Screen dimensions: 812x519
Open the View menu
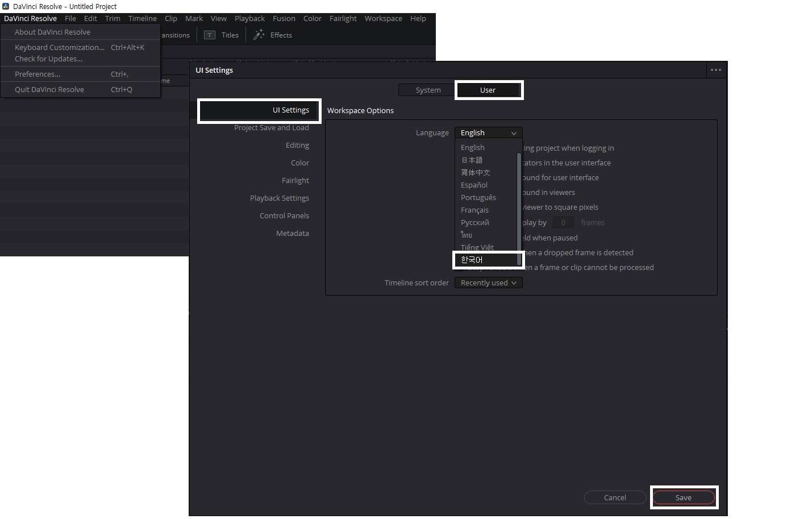point(219,18)
